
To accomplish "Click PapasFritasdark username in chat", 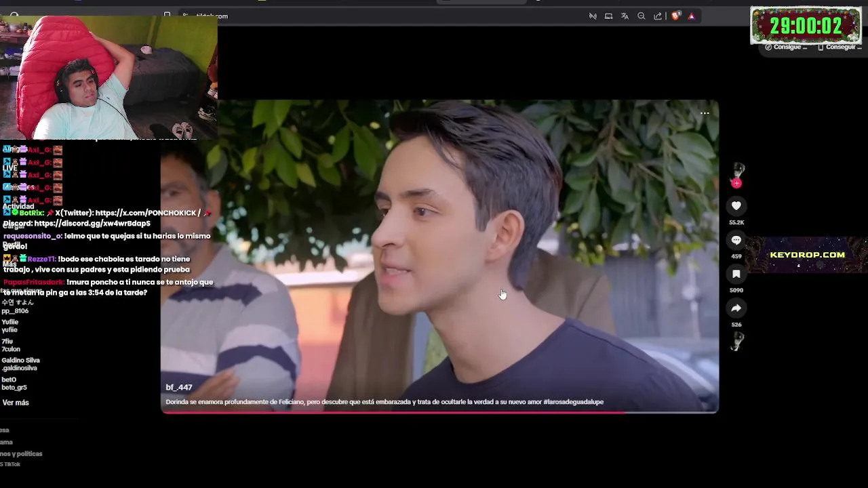I will 34,282.
